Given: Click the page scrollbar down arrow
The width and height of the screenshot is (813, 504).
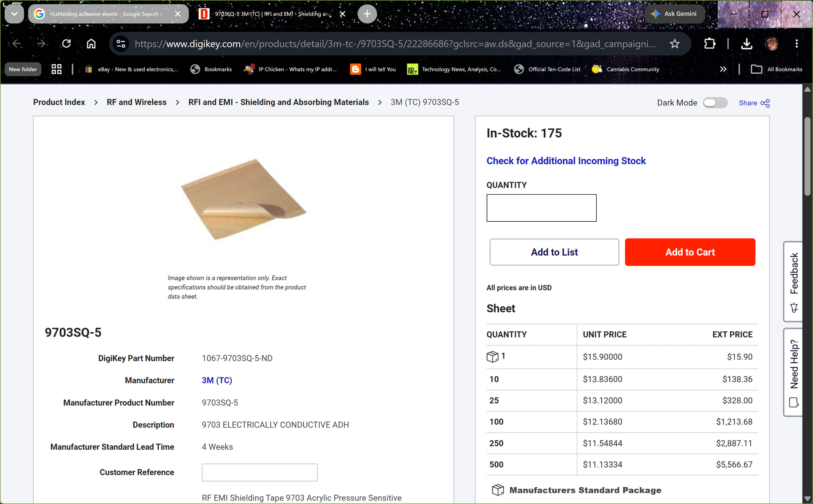Looking at the screenshot, I should tap(807, 499).
